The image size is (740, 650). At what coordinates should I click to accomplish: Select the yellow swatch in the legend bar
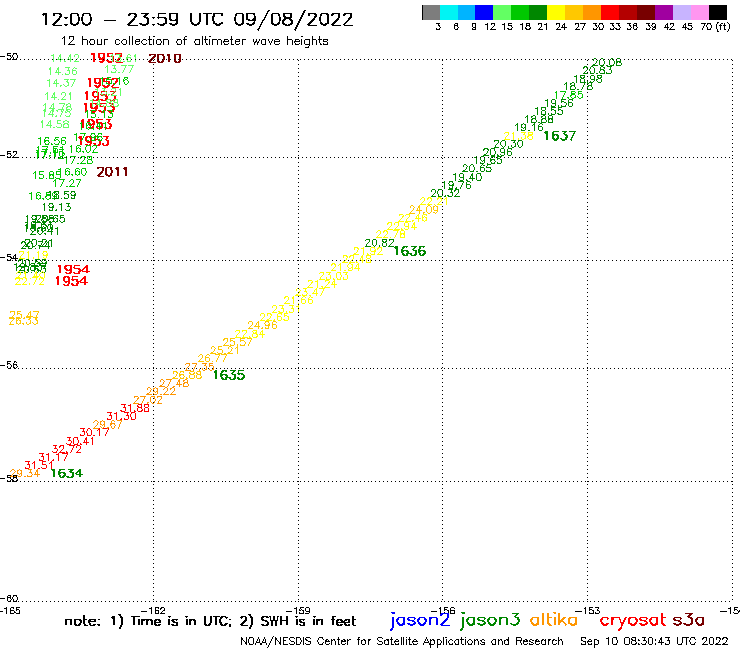tap(556, 12)
